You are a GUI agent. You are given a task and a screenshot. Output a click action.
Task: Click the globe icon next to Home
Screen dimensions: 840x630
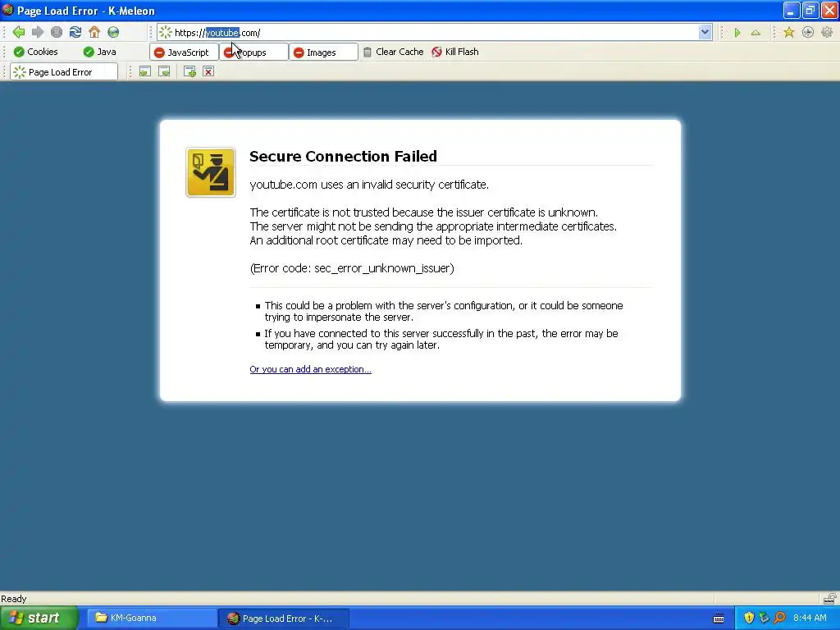point(113,32)
